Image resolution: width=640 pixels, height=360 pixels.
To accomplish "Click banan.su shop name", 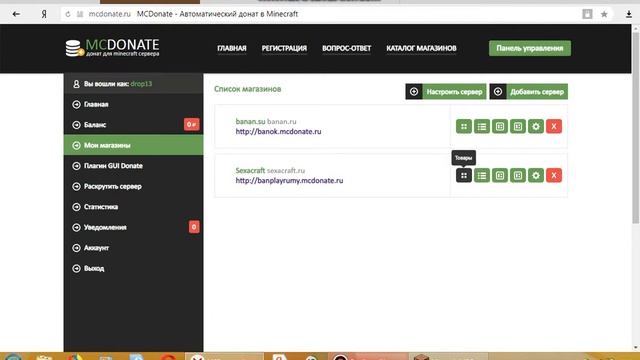I will pos(250,121).
